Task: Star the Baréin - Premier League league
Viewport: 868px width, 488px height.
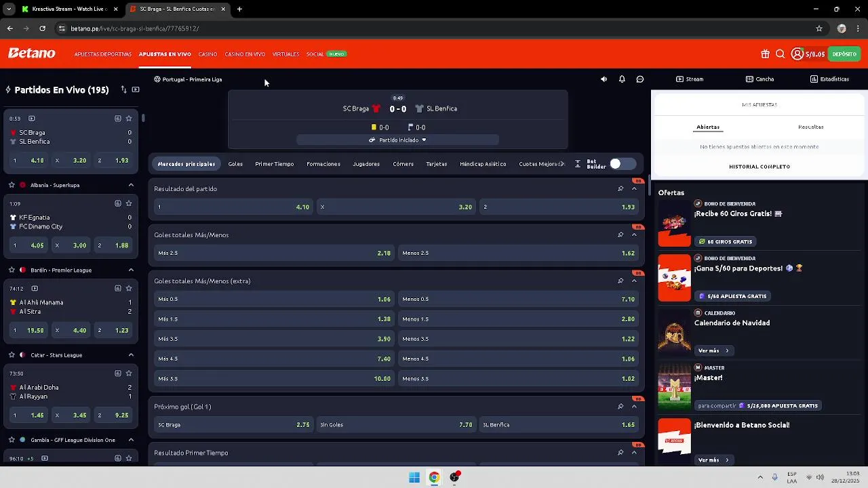Action: pyautogui.click(x=12, y=270)
